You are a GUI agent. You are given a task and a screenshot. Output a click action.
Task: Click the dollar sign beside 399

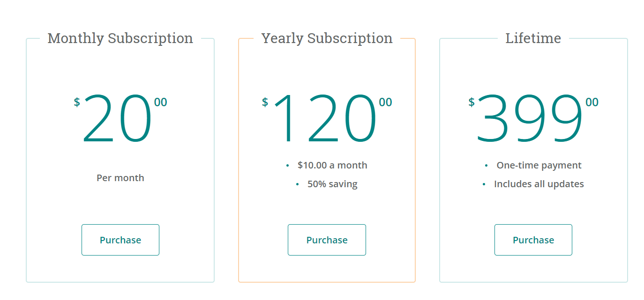pos(472,102)
